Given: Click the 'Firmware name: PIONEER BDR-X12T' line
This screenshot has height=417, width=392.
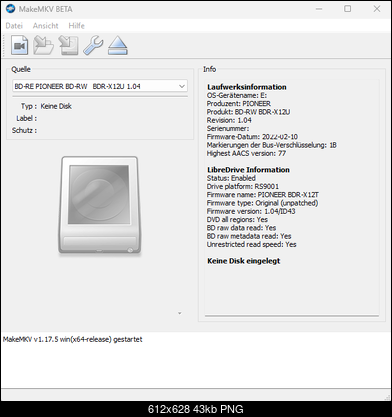Looking at the screenshot, I should pyautogui.click(x=263, y=195).
